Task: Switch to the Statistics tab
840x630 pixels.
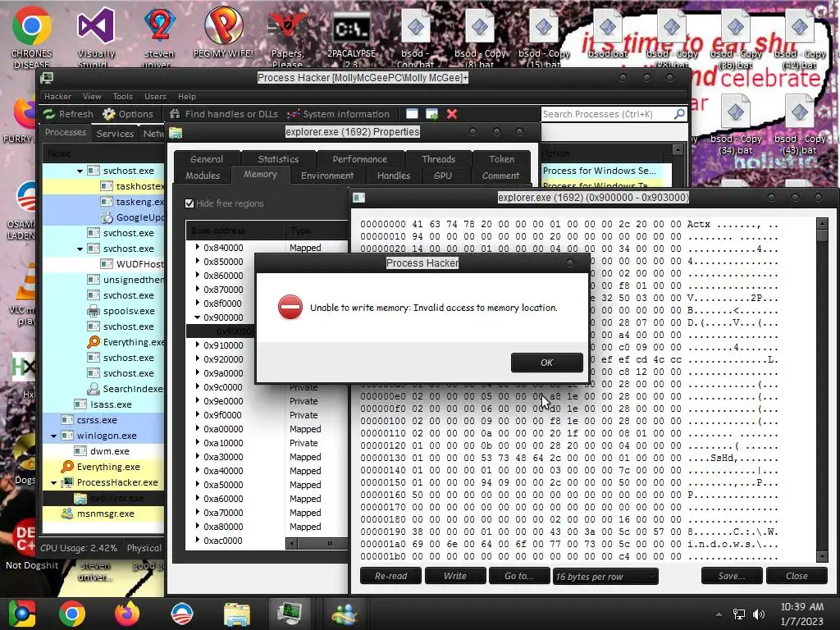Action: tap(278, 159)
